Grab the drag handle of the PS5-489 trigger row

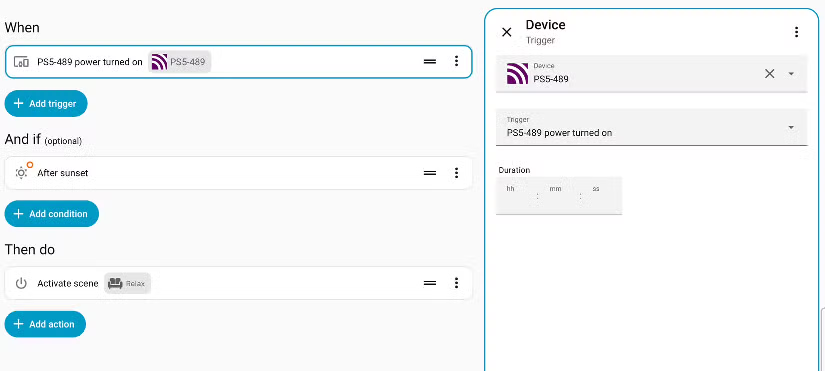pyautogui.click(x=430, y=61)
